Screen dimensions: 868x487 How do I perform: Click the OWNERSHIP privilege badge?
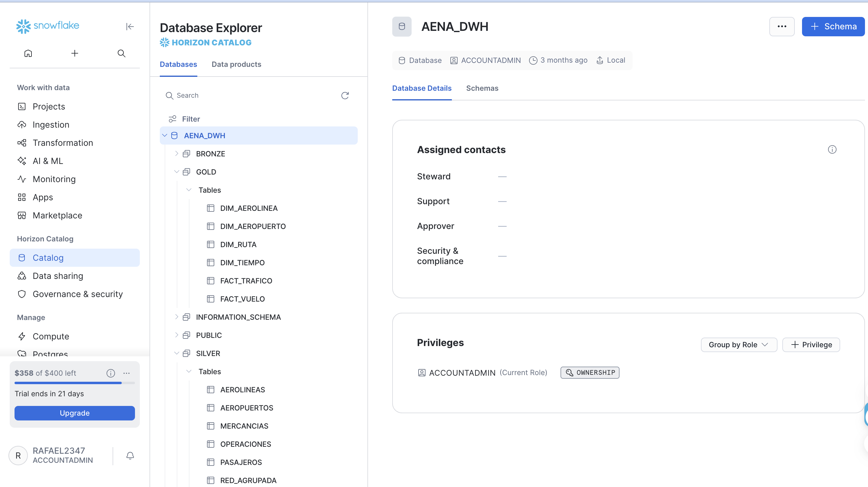(590, 373)
